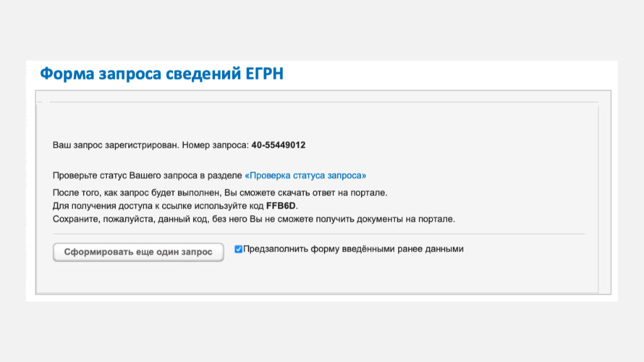Viewport: 644px width, 362px height.
Task: Open the «Проверка статуса запроса» link
Action: click(x=305, y=175)
